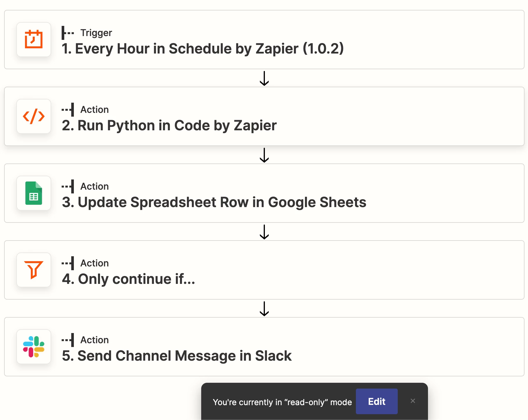Image resolution: width=528 pixels, height=420 pixels.
Task: Click the Action label above Send Channel Message
Action: tap(94, 340)
